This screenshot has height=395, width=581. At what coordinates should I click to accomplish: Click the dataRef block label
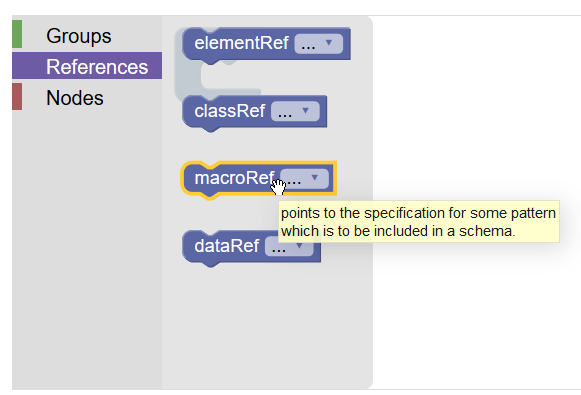pyautogui.click(x=226, y=246)
